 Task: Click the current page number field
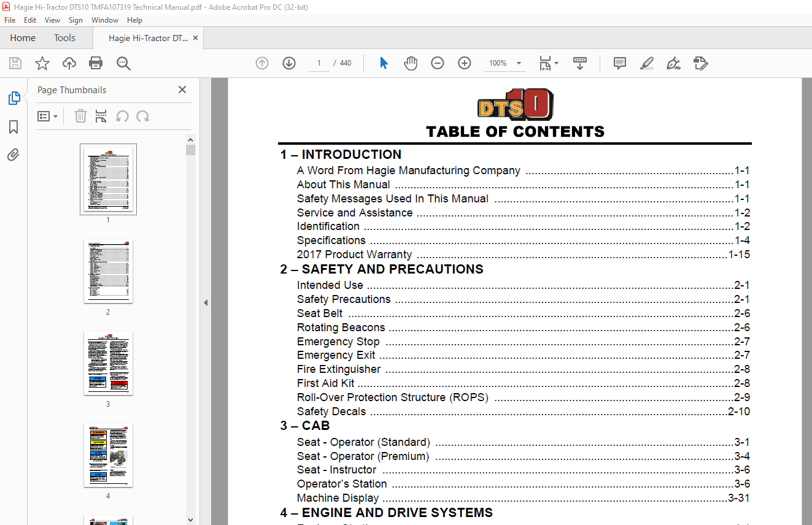pyautogui.click(x=319, y=63)
